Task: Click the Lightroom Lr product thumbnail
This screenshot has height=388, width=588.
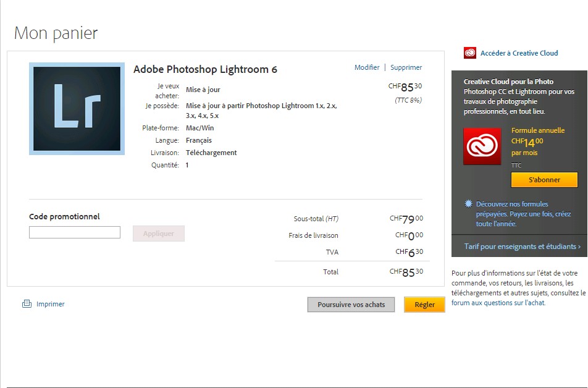Action: (x=77, y=108)
